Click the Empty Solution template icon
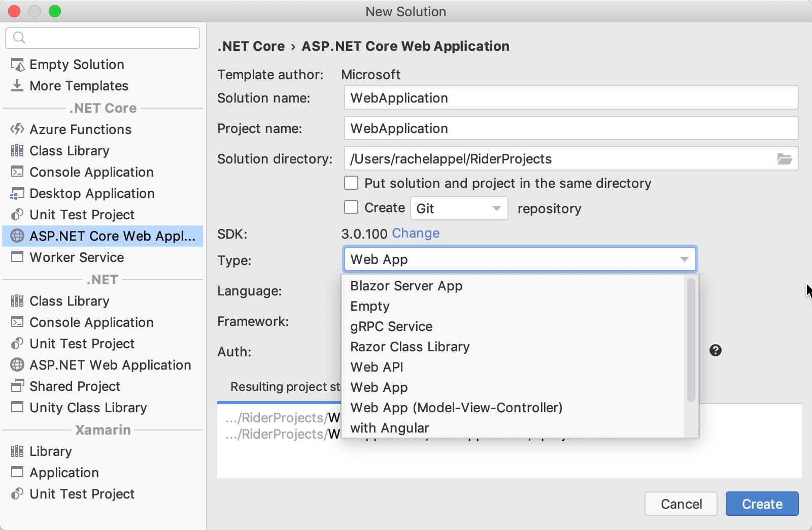812x530 pixels. pyautogui.click(x=18, y=65)
